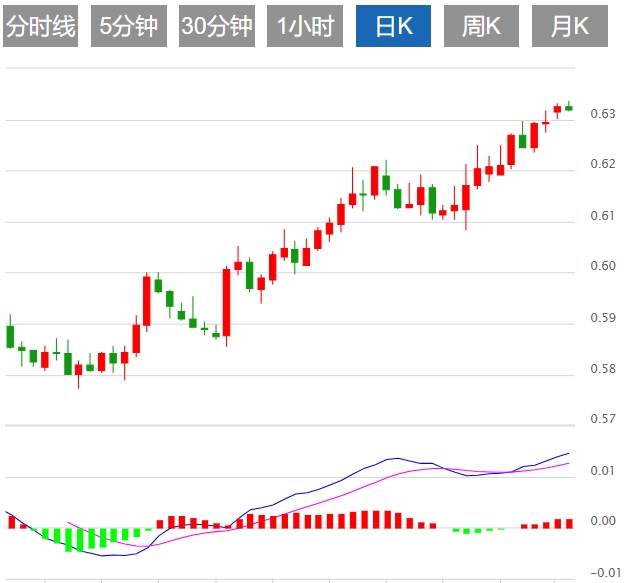
Task: Click the 0.00 MACD axis label
Action: pyautogui.click(x=603, y=521)
